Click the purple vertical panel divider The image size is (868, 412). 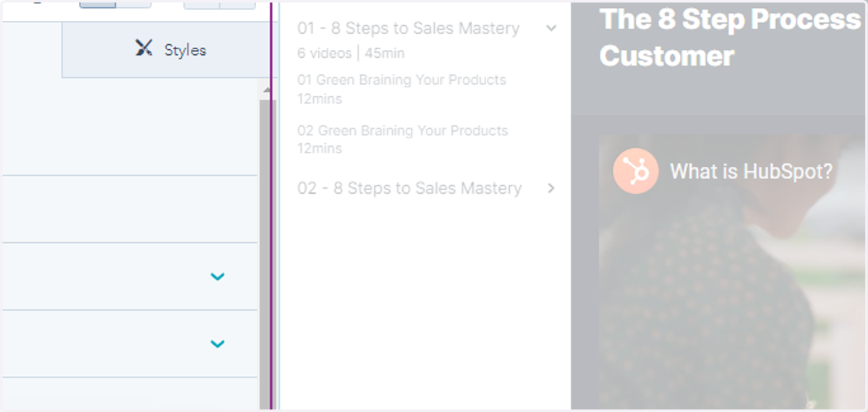tap(273, 206)
